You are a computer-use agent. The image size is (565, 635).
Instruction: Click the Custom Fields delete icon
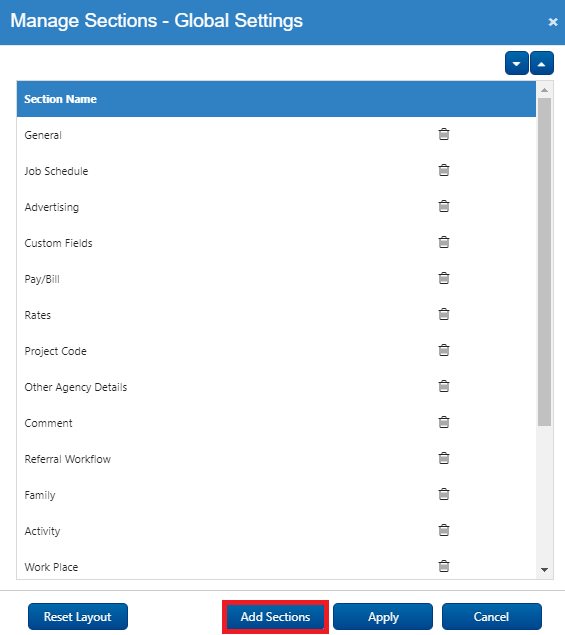click(x=444, y=242)
